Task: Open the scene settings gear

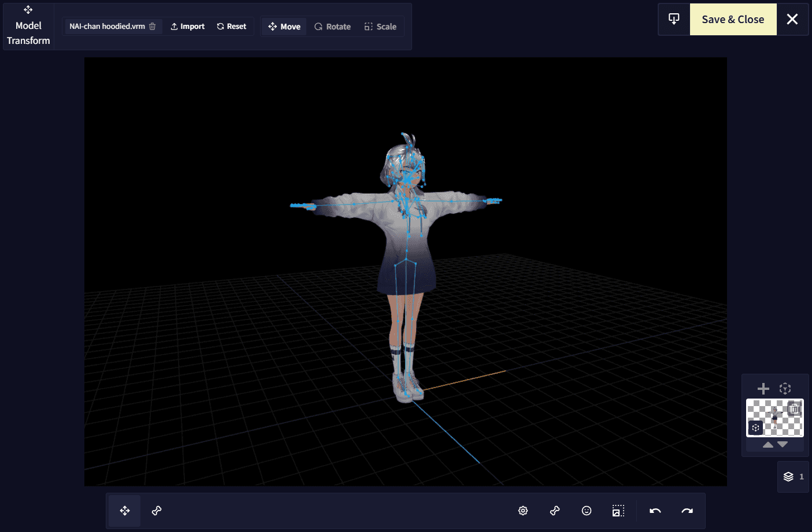Action: pos(522,510)
